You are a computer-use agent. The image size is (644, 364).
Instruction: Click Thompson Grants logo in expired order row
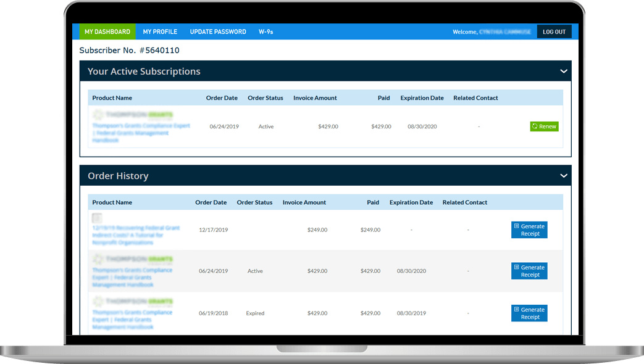coord(133,301)
